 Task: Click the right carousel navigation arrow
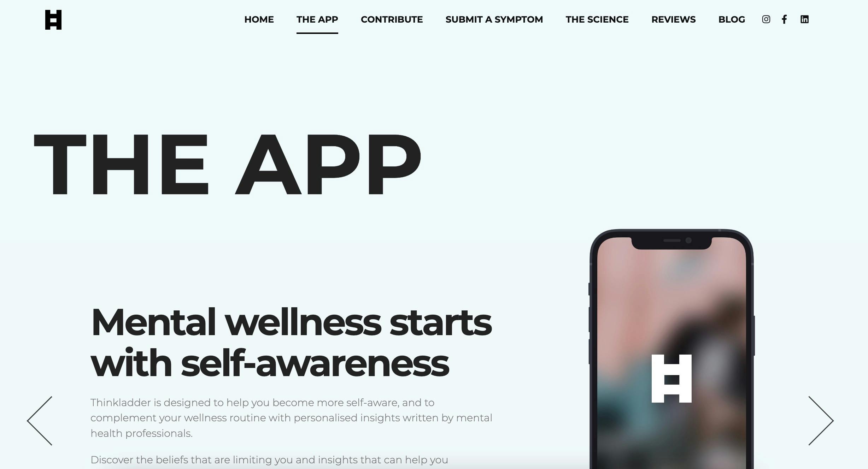coord(821,419)
